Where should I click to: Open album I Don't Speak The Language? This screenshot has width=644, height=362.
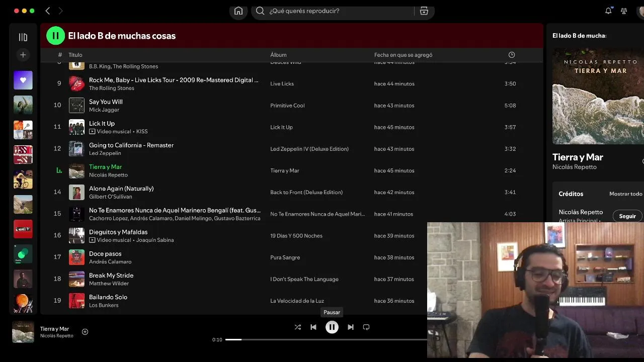(x=304, y=279)
